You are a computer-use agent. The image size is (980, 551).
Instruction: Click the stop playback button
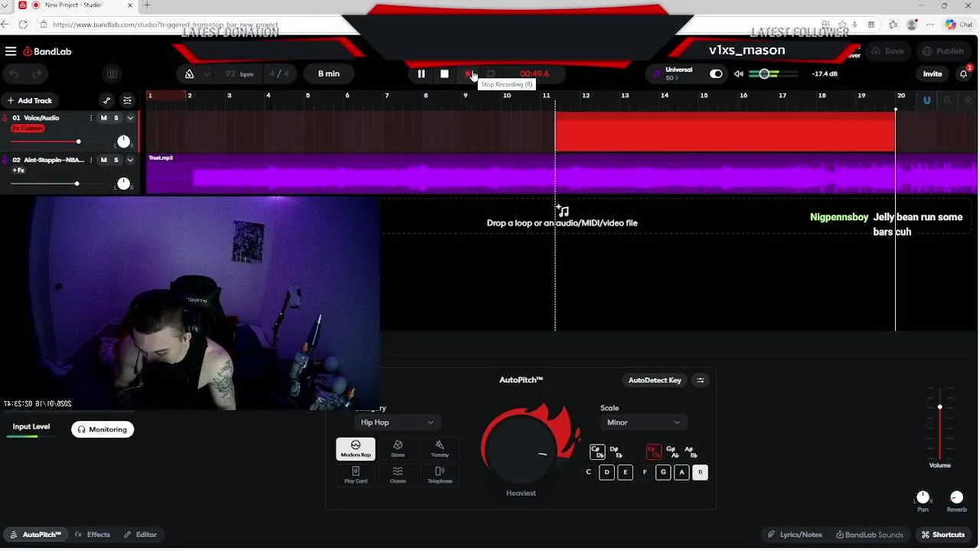(x=444, y=74)
